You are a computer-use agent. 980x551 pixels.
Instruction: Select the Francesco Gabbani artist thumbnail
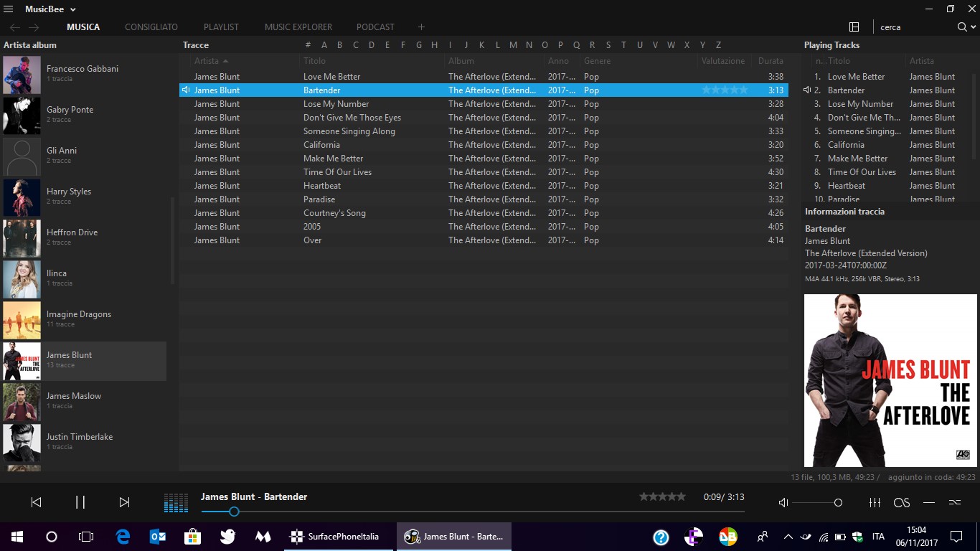[x=22, y=75]
